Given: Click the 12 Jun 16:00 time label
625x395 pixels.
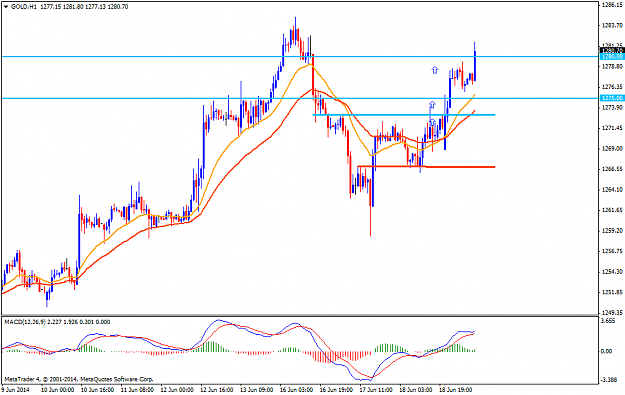Looking at the screenshot, I should [217, 389].
